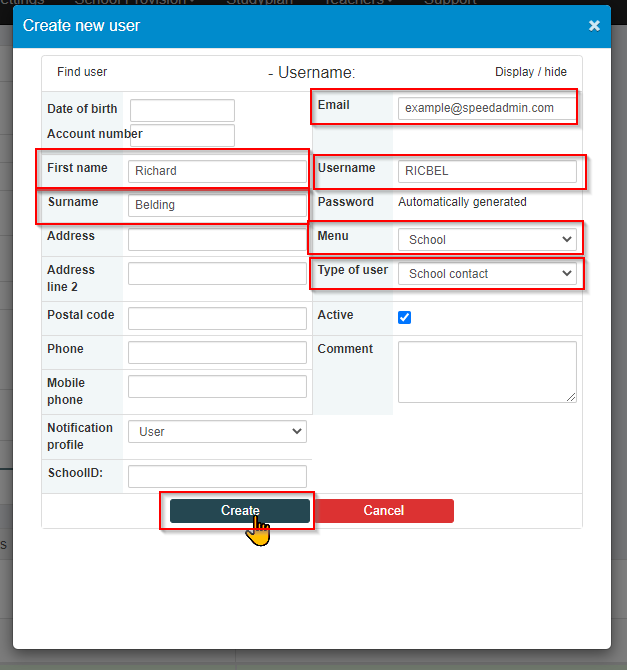Uncheck the Active checkbox
The image size is (627, 670).
point(404,317)
